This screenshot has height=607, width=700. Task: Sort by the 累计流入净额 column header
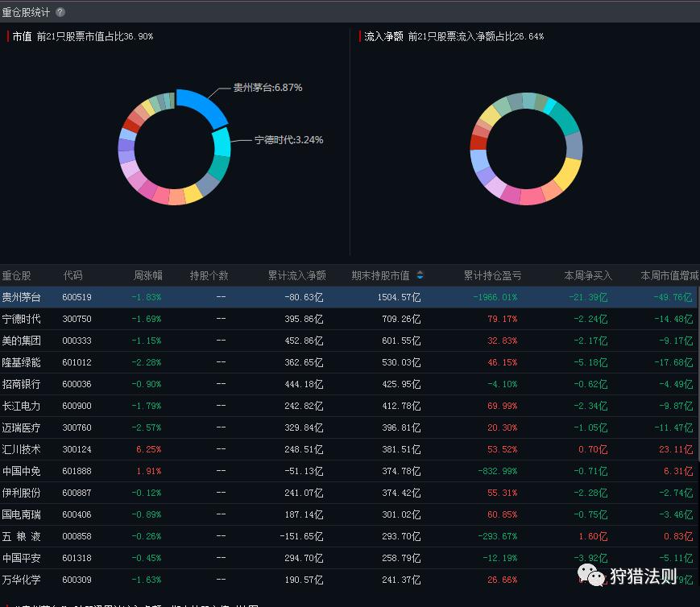coord(296,275)
